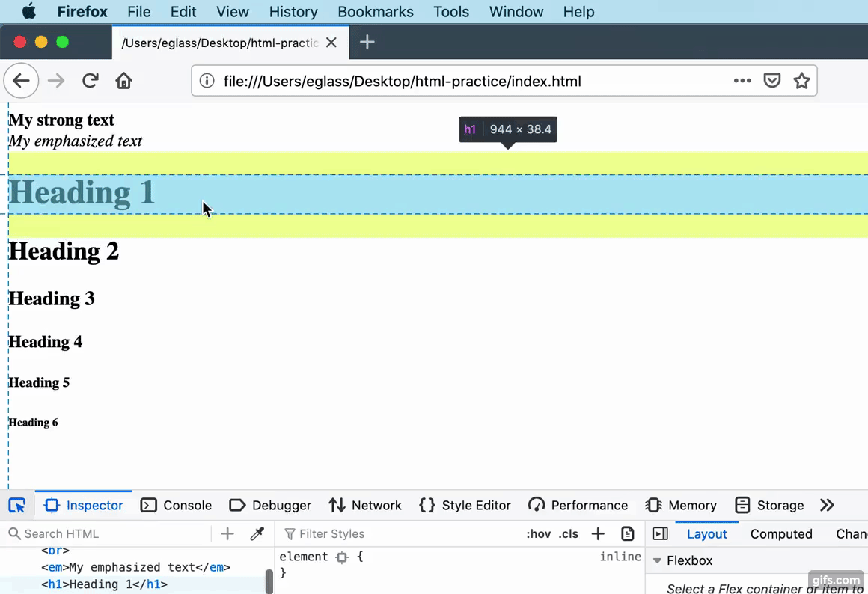The image size is (868, 594).
Task: Select the em node in markup
Action: (x=135, y=567)
